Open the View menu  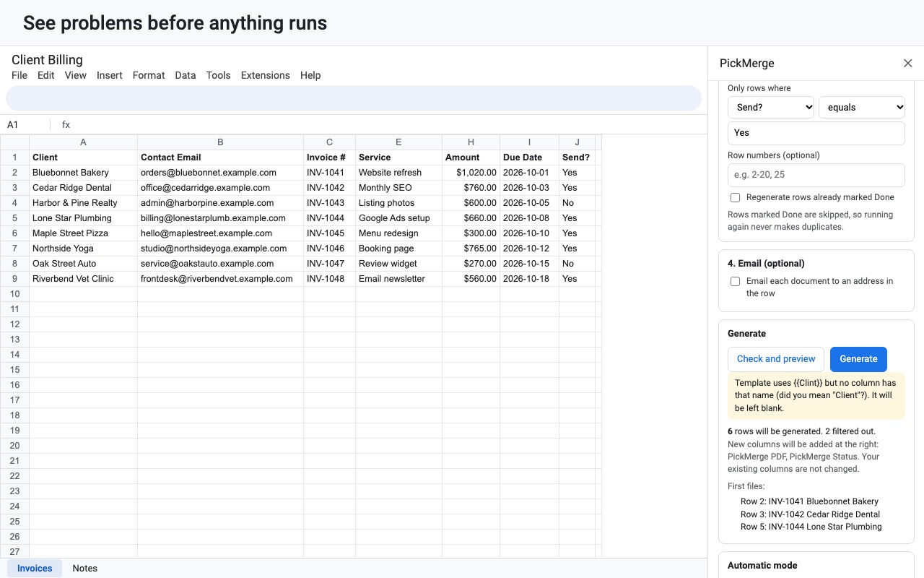point(76,75)
